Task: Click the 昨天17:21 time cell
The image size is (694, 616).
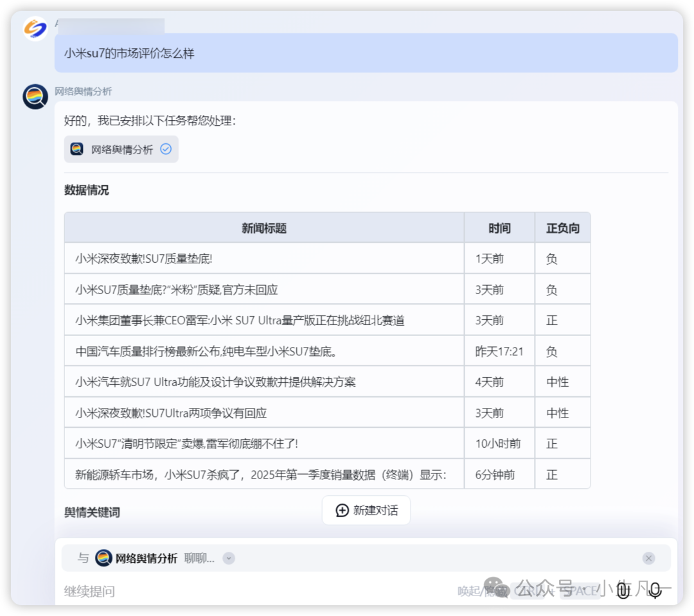Action: tap(499, 351)
